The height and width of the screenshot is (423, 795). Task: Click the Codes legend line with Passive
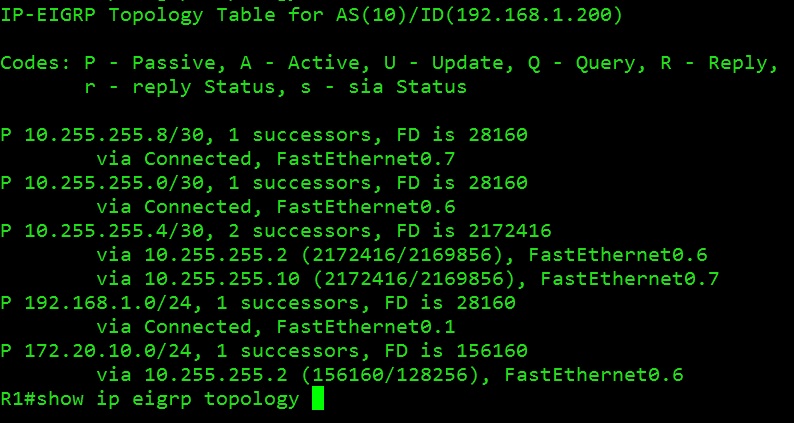click(389, 63)
